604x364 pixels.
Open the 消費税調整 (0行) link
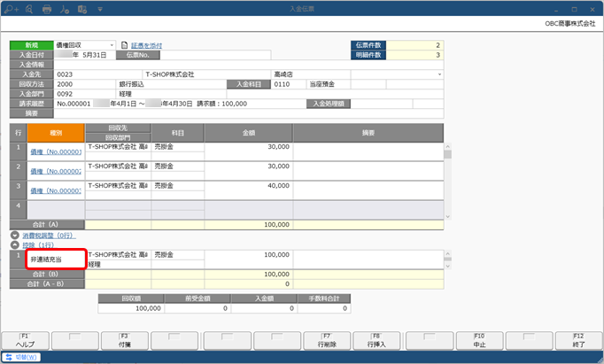pyautogui.click(x=49, y=236)
